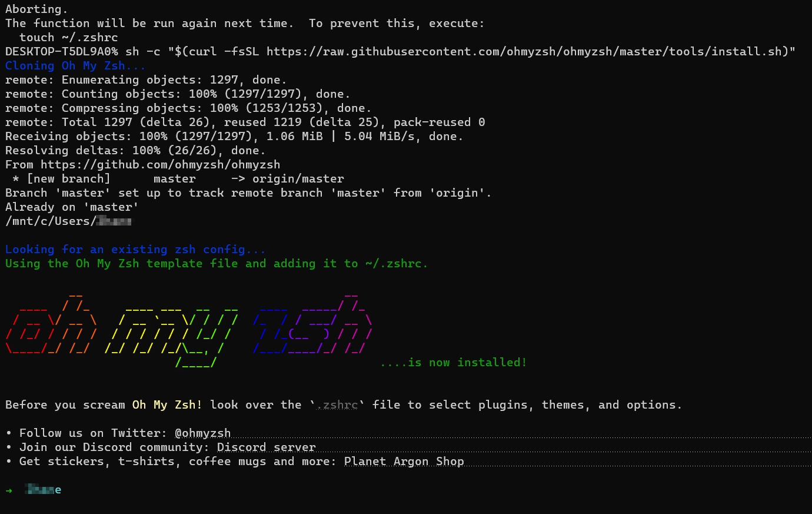812x514 pixels.
Task: Click the github.com/ohmyzsh/ohmyzsh URL after From
Action: pyautogui.click(x=160, y=165)
